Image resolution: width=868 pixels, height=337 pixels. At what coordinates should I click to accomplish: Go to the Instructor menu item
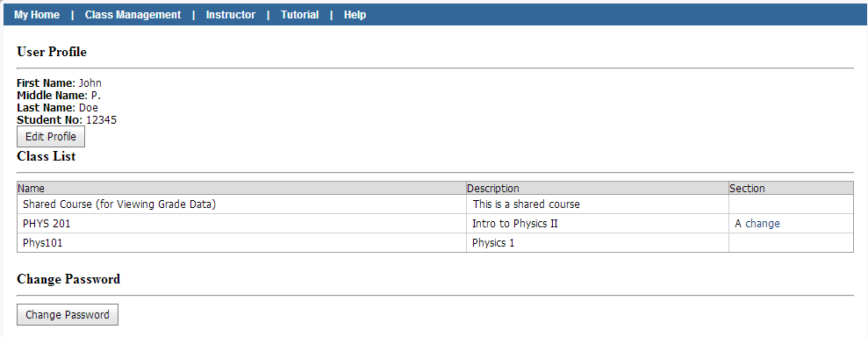coord(231,15)
